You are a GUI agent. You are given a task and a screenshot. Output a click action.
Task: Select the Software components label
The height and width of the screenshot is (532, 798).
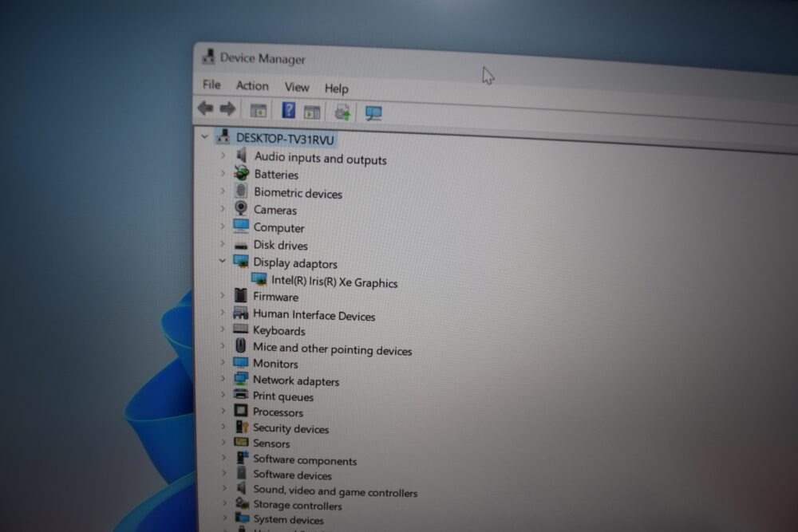pos(305,460)
